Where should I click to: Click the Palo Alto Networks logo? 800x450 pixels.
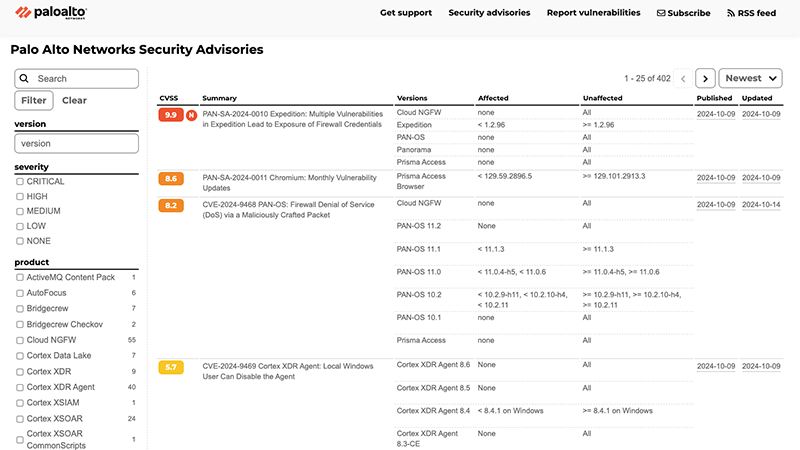pyautogui.click(x=51, y=12)
